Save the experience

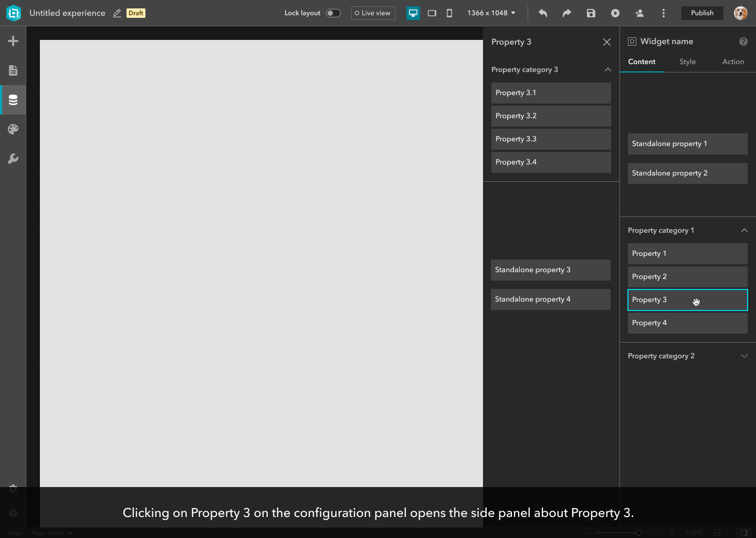[x=591, y=13]
